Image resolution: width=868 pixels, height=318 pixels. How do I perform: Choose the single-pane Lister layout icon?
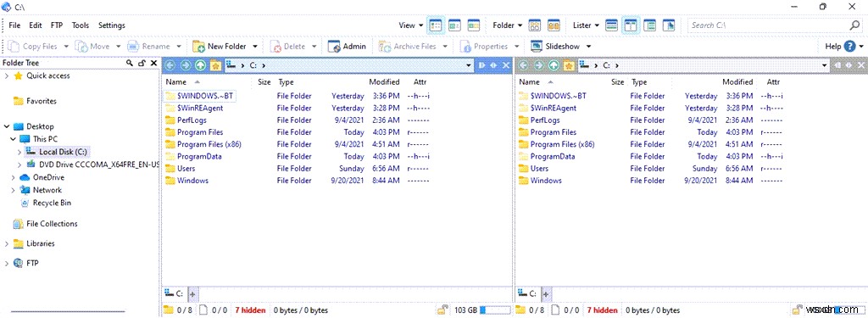611,25
